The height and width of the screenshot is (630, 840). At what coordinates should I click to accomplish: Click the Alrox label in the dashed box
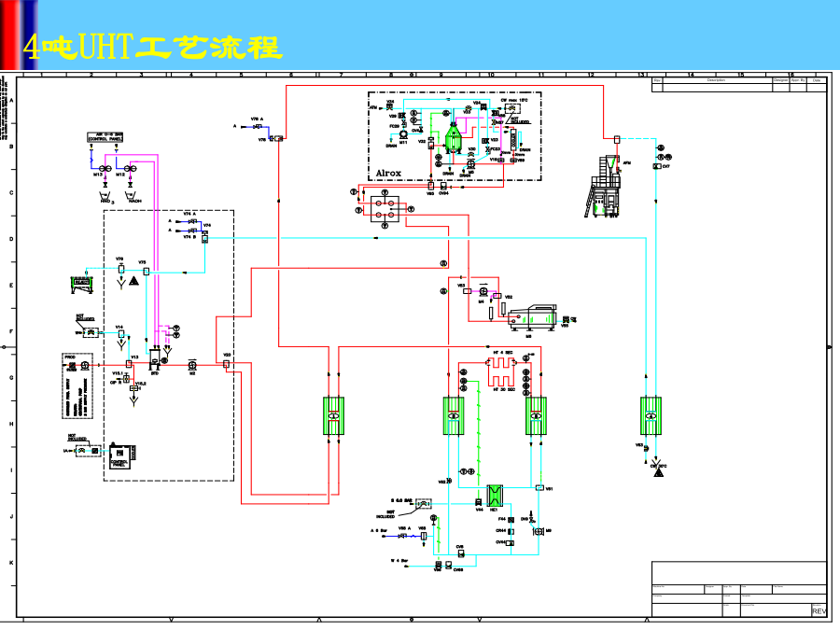[388, 173]
